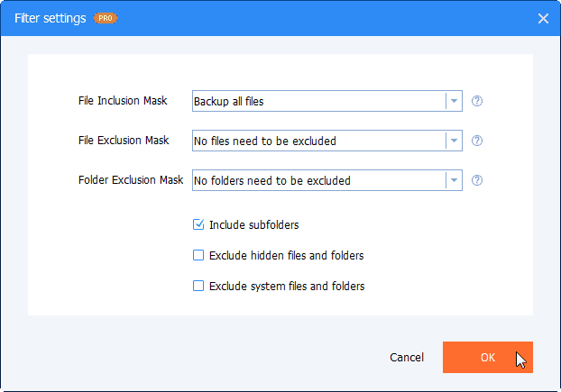Screen dimensions: 561x392
Task: Expand the File Inclusion Mask dropdown arrow
Action: 454,101
